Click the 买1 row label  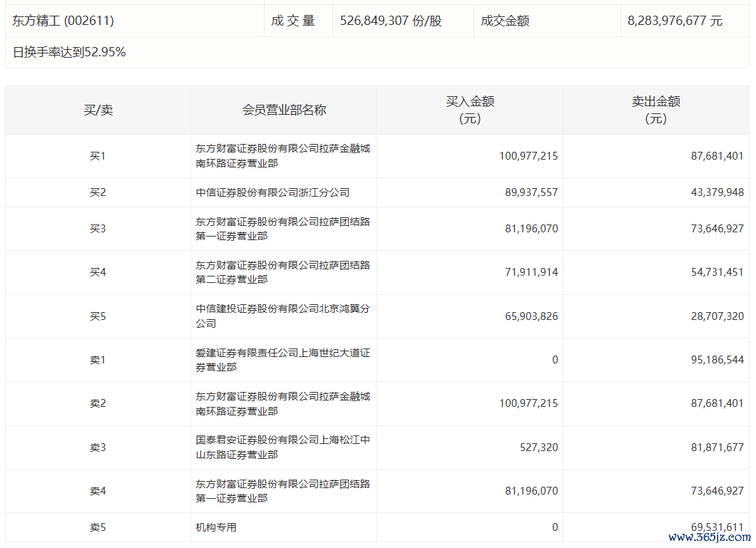click(98, 156)
